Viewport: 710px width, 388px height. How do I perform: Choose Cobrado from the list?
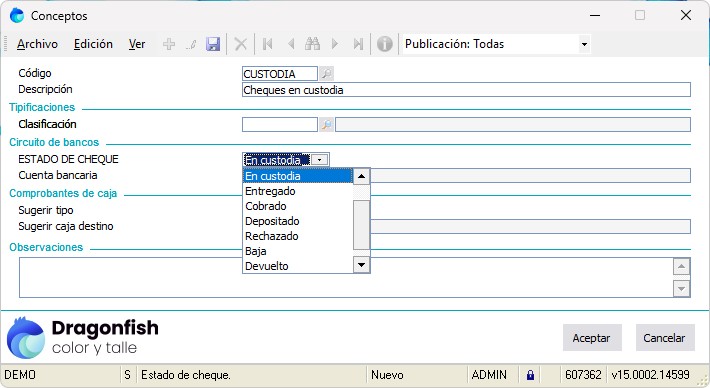297,206
